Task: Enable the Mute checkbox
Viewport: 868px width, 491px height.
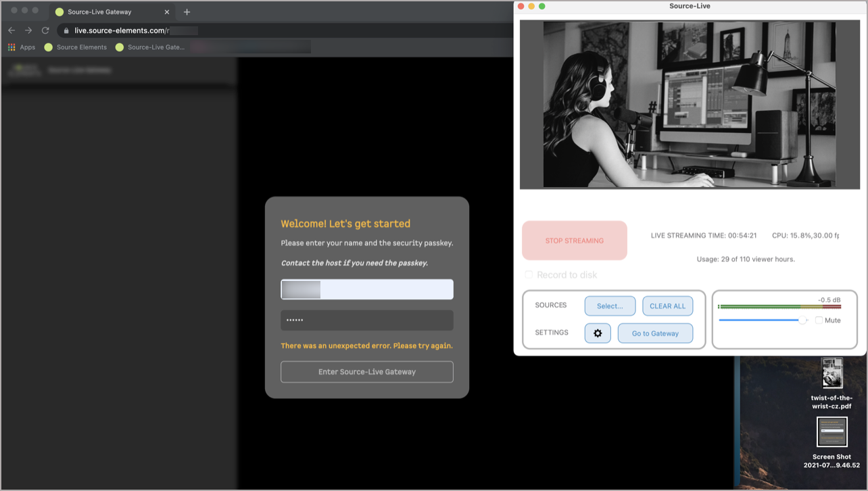Action: pyautogui.click(x=819, y=320)
